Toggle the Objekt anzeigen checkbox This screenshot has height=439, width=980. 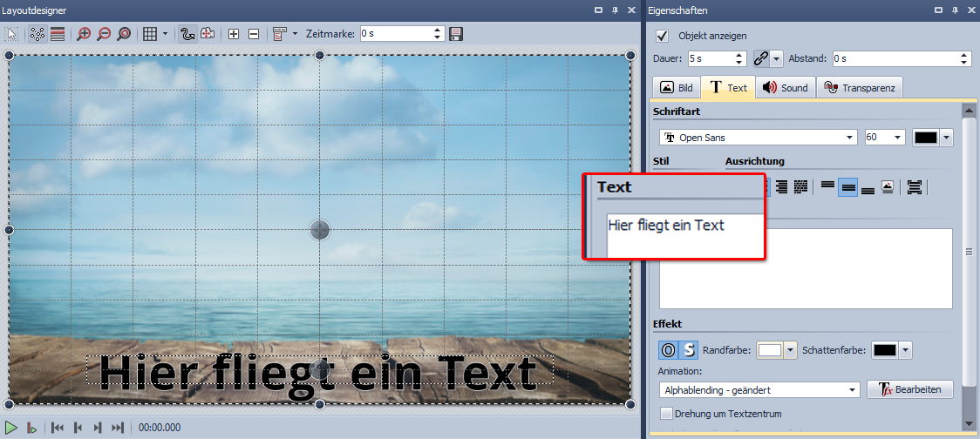662,36
